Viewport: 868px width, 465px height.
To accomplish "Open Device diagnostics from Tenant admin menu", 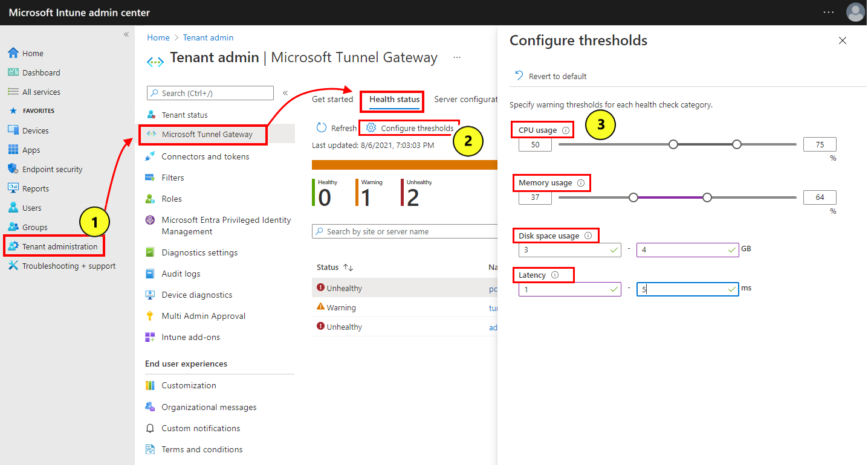I will (x=198, y=294).
